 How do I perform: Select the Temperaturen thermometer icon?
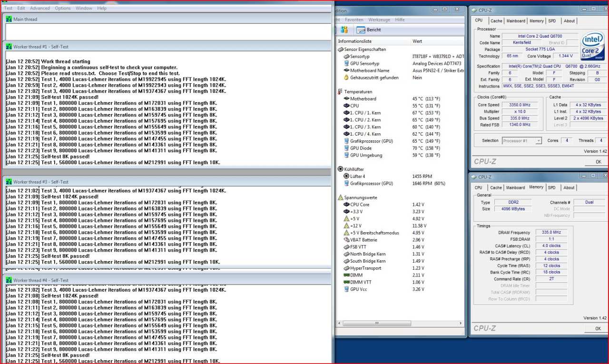click(340, 91)
